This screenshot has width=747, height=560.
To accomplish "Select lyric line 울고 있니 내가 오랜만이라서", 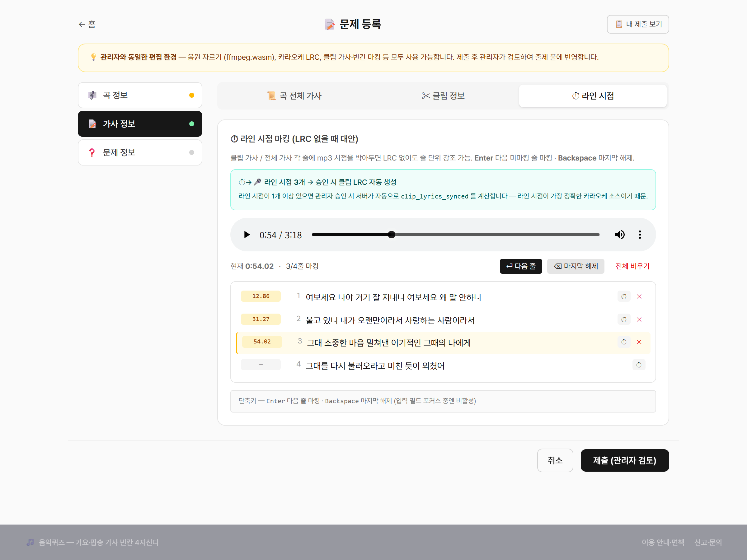I will [390, 320].
